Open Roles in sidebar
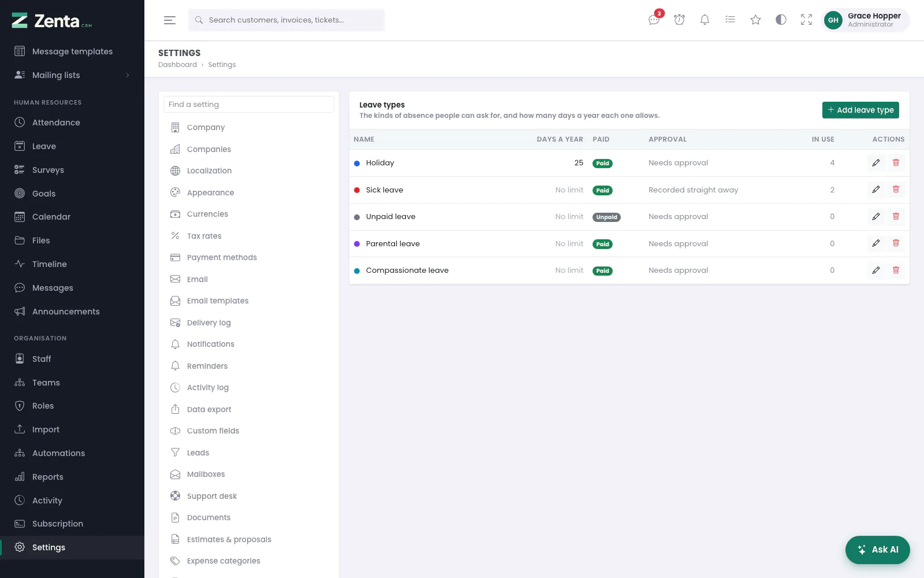This screenshot has width=924, height=578. [x=72, y=406]
